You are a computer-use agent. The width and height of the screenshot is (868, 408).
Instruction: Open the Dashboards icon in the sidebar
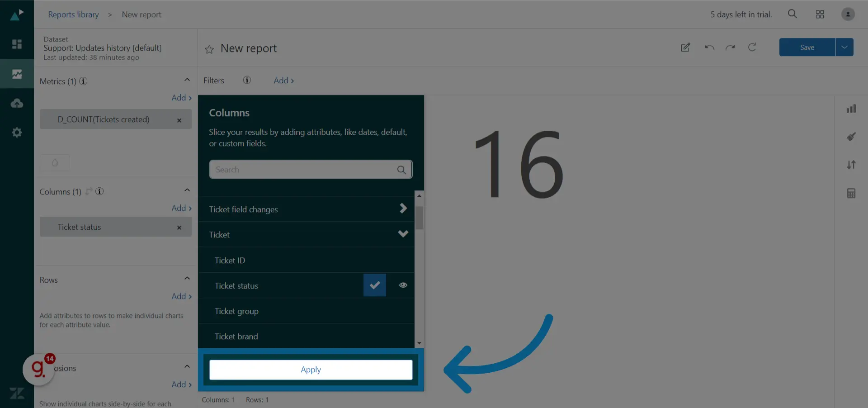pyautogui.click(x=17, y=44)
